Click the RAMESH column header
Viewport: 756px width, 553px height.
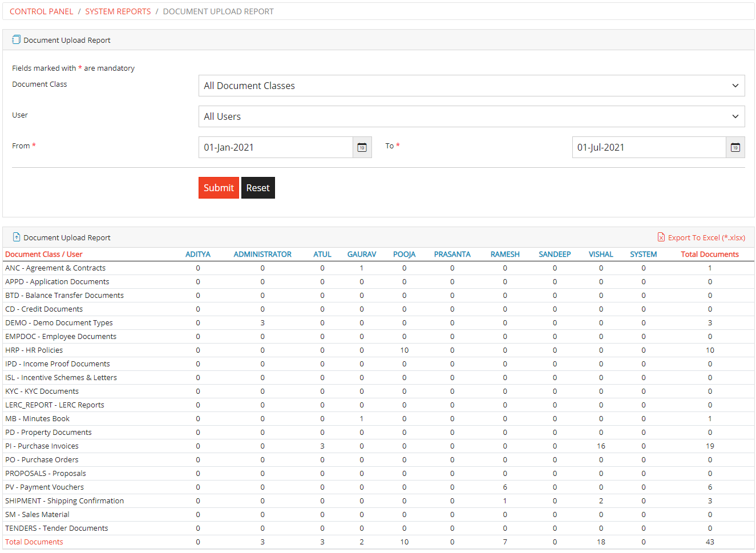click(505, 255)
